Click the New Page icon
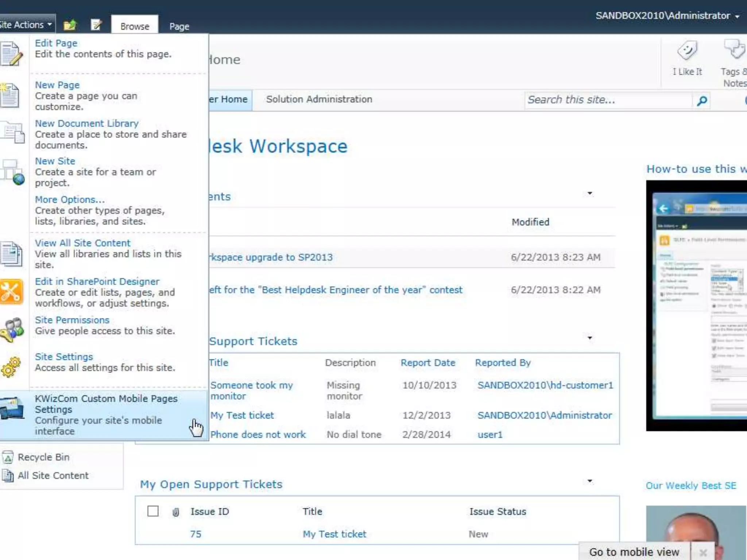Image resolution: width=747 pixels, height=560 pixels. 10,95
